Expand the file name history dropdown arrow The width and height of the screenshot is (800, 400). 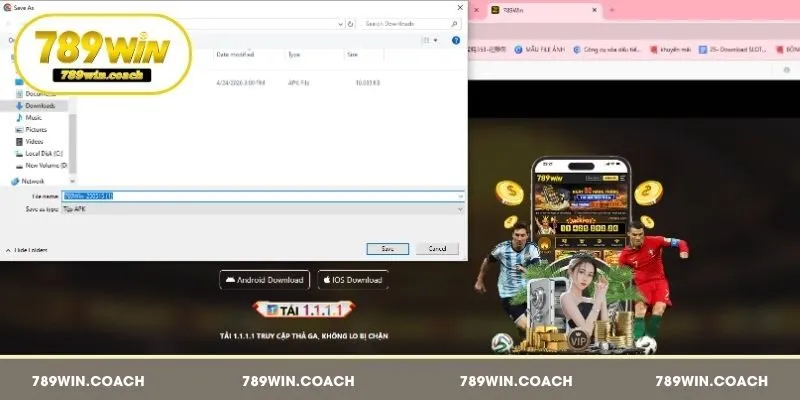point(461,196)
